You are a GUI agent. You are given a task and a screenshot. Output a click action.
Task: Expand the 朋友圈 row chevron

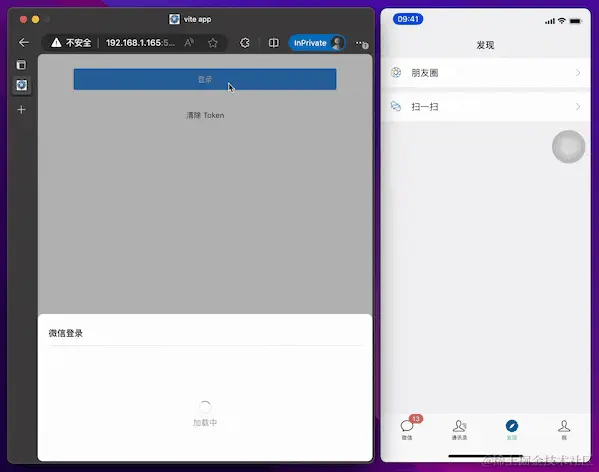coord(578,73)
